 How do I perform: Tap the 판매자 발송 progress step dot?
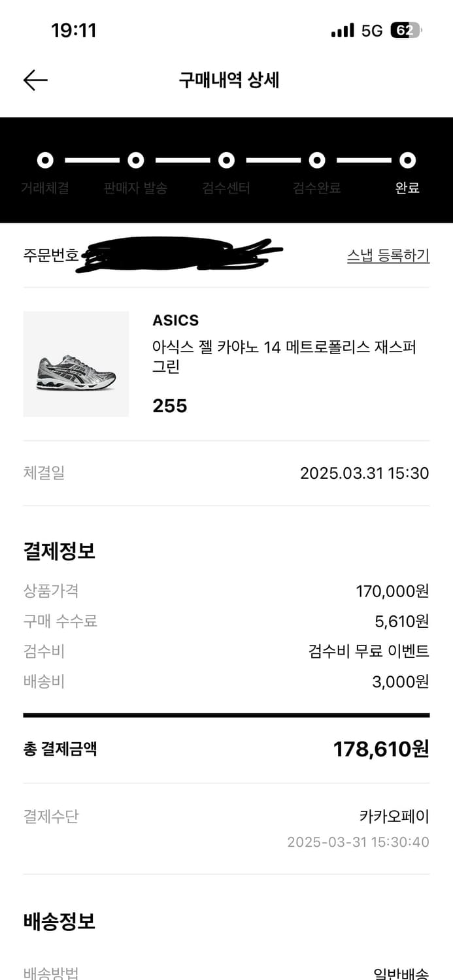click(135, 160)
